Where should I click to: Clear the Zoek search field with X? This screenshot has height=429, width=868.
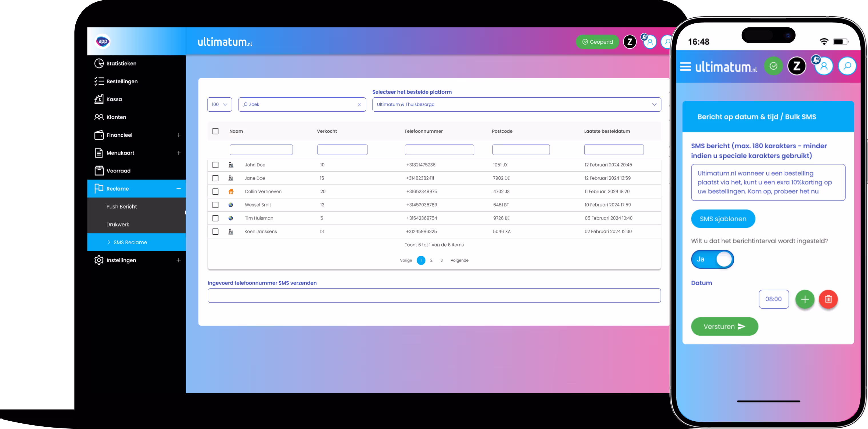[x=359, y=104]
